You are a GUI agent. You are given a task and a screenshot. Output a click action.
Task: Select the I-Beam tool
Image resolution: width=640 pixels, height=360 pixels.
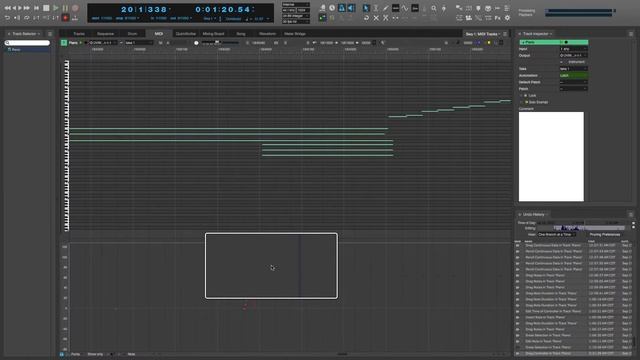pyautogui.click(x=376, y=8)
